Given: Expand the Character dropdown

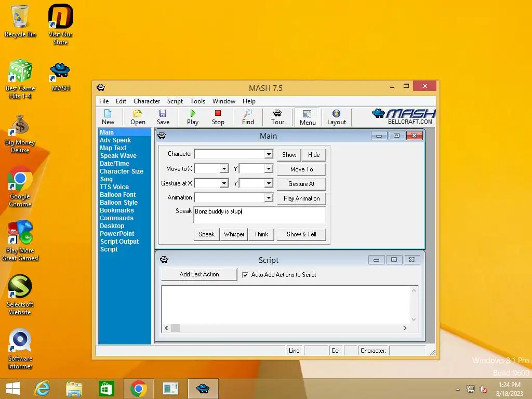Looking at the screenshot, I should point(269,154).
